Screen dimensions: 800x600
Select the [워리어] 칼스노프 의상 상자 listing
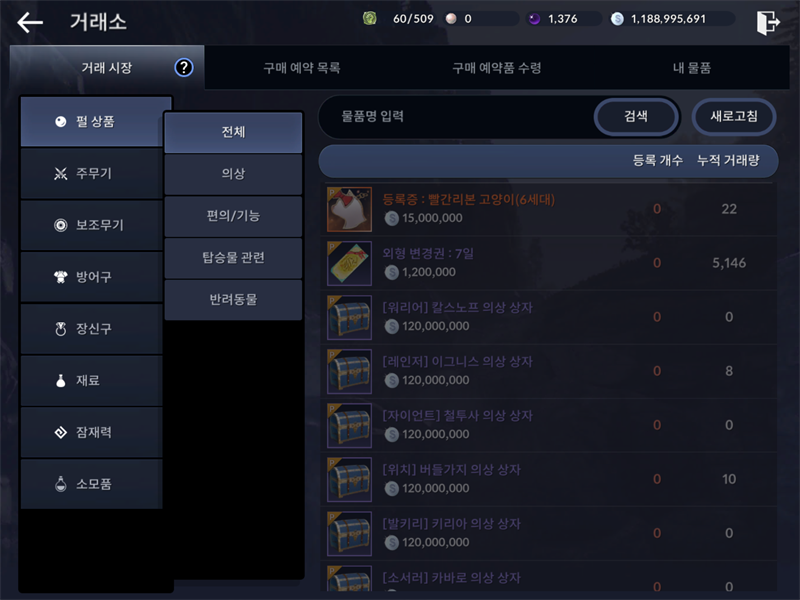(x=548, y=317)
